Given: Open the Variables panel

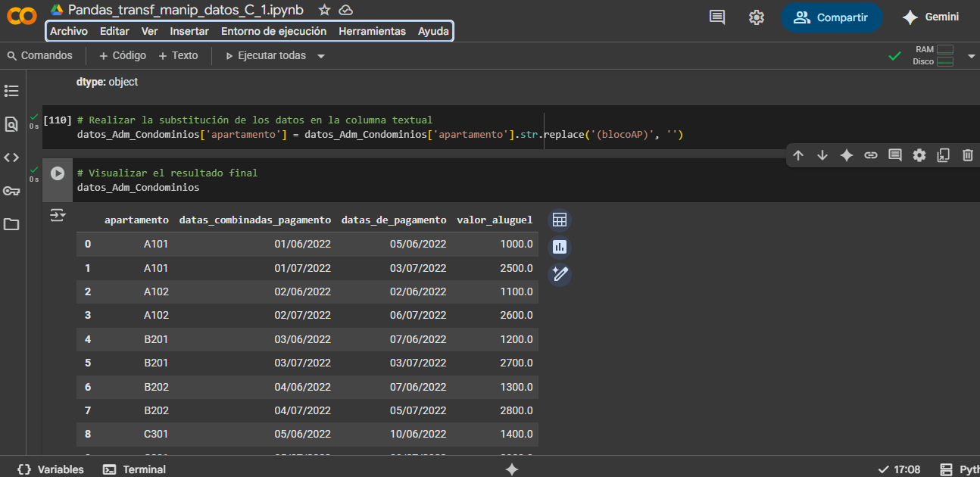Looking at the screenshot, I should [x=51, y=469].
